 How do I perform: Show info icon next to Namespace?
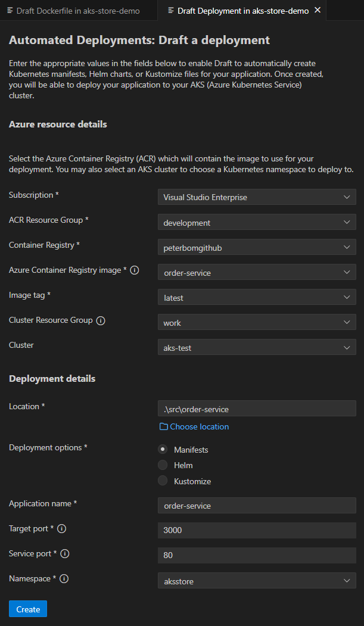[x=64, y=578]
